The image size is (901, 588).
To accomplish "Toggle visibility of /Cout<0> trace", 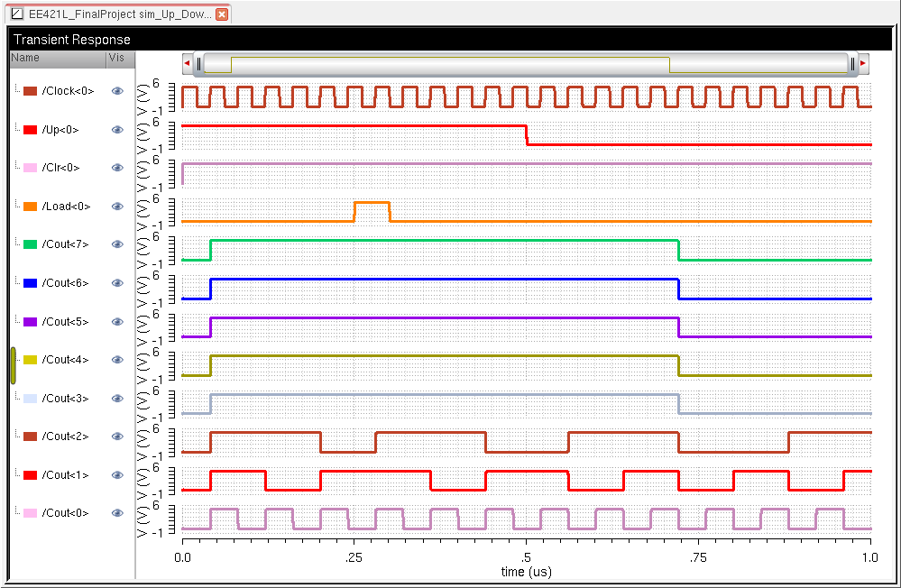I will click(x=117, y=513).
